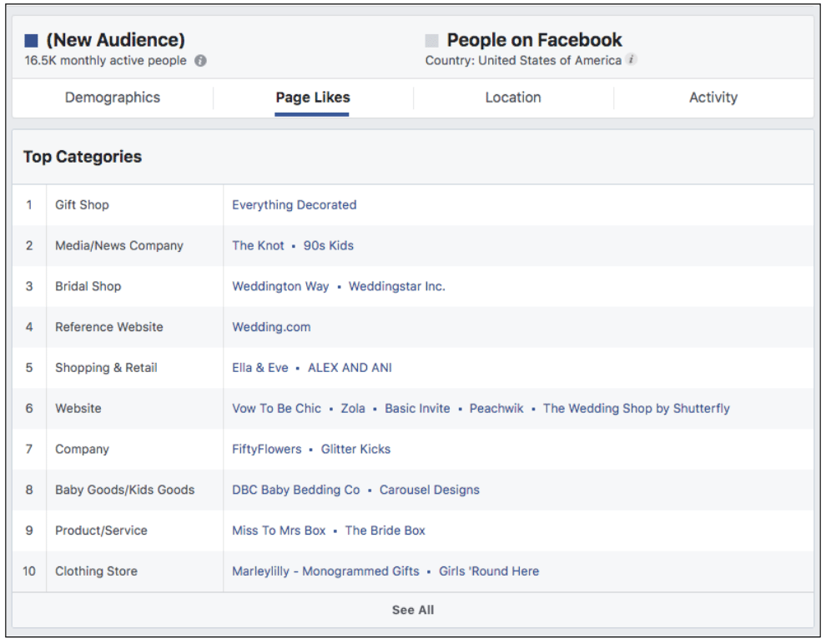This screenshot has width=826, height=644.
Task: Click the gray People on Facebook square
Action: [431, 41]
